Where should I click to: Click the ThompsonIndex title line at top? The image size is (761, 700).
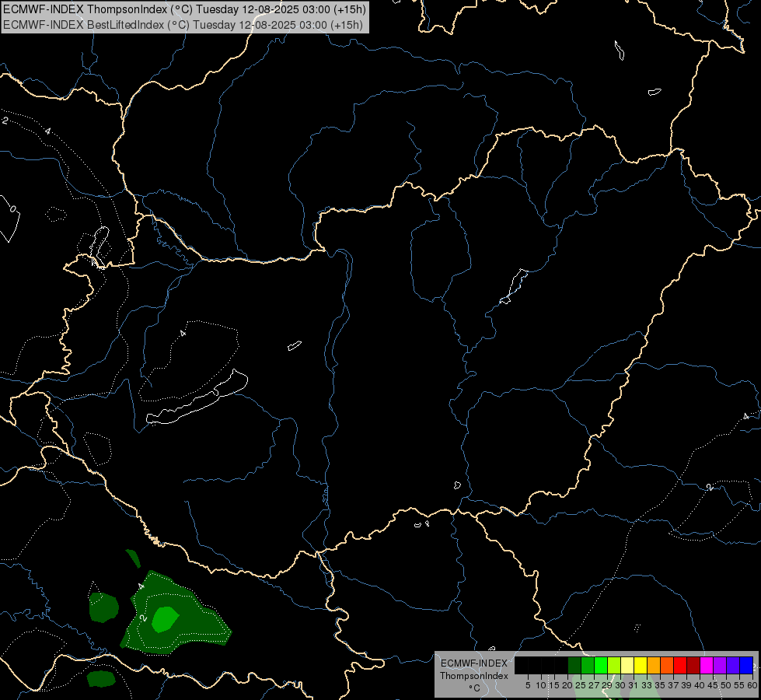click(184, 9)
